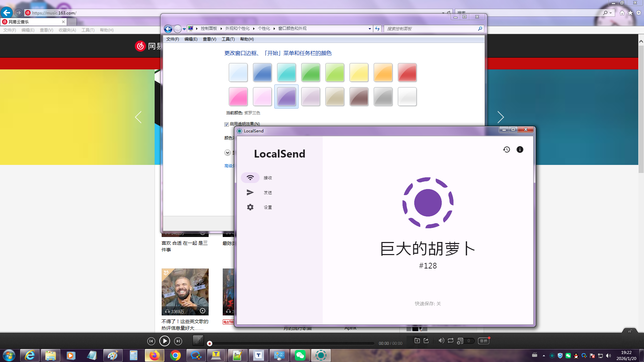Image resolution: width=644 pixels, height=362 pixels.
Task: Open the address bar path dropdown
Action: tap(370, 29)
